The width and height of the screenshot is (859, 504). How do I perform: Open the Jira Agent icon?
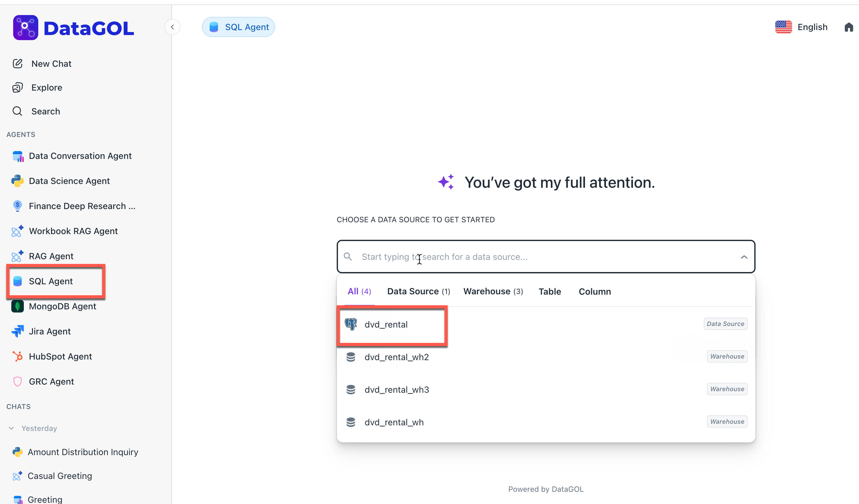(17, 331)
